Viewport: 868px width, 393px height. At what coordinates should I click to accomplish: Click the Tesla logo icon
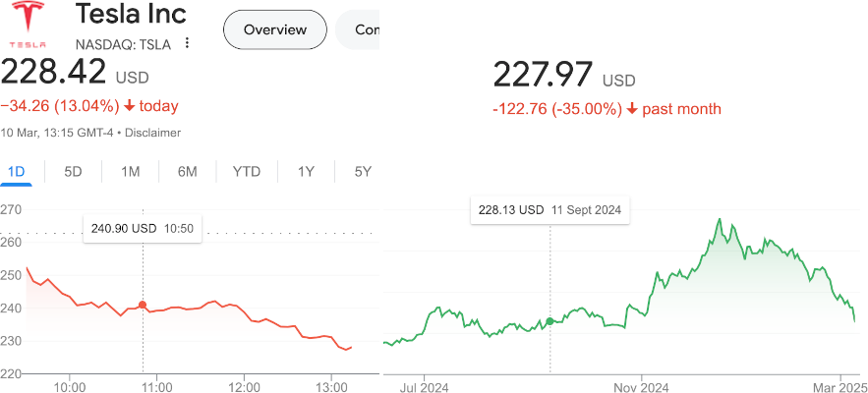pos(28,26)
